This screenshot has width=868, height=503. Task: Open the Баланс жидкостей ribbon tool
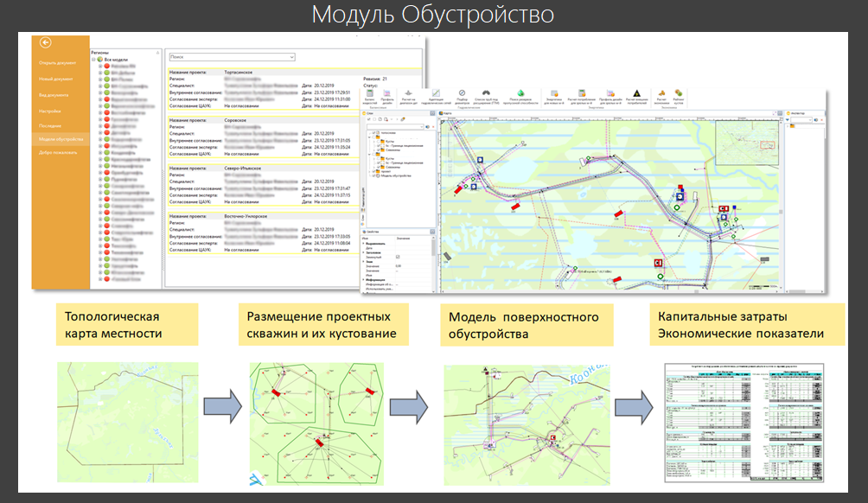(x=370, y=98)
